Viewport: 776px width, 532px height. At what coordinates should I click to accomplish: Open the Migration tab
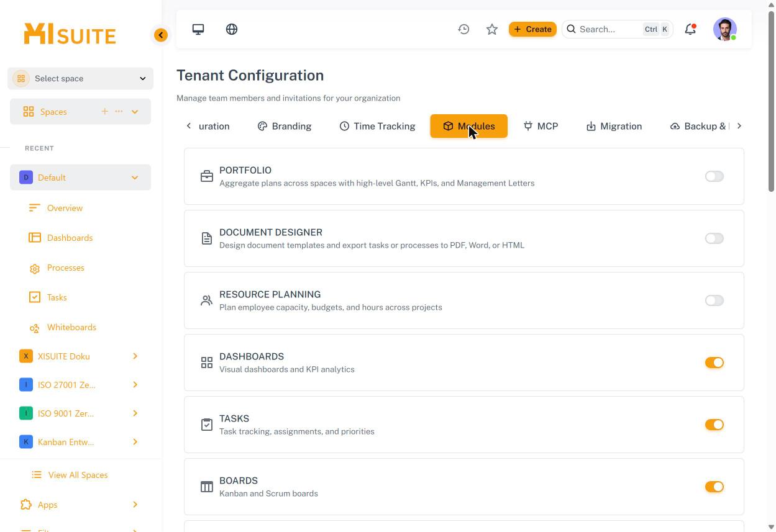614,126
